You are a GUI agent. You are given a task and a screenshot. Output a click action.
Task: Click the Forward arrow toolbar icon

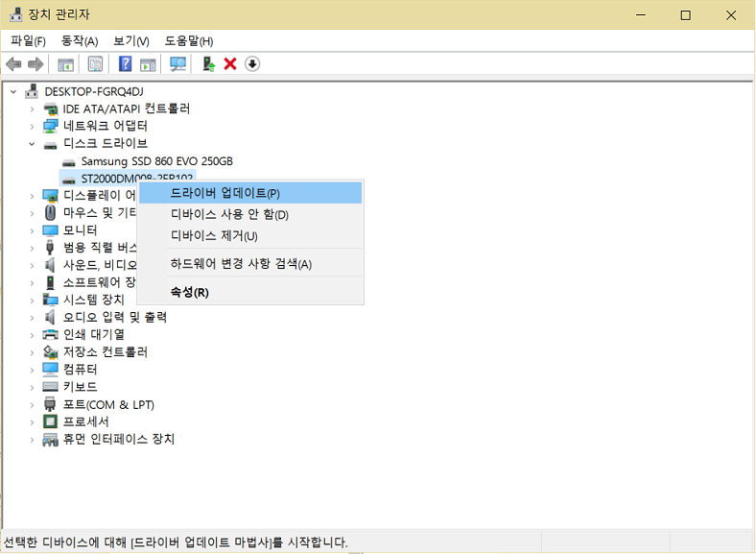pyautogui.click(x=35, y=63)
